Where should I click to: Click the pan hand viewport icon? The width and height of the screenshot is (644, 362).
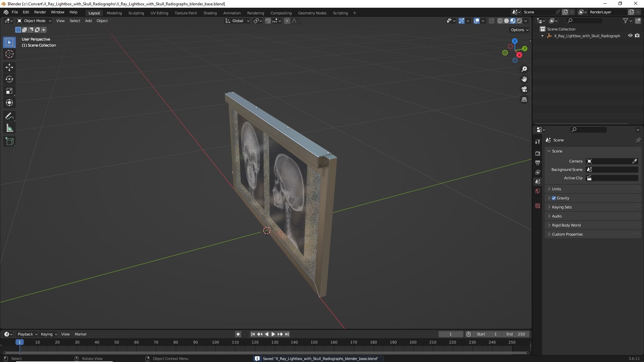524,79
